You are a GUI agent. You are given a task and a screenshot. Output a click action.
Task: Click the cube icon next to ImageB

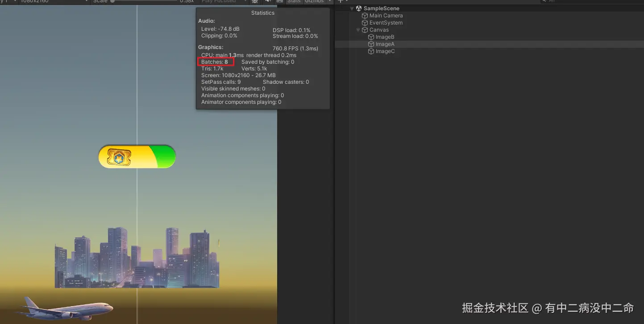point(371,37)
